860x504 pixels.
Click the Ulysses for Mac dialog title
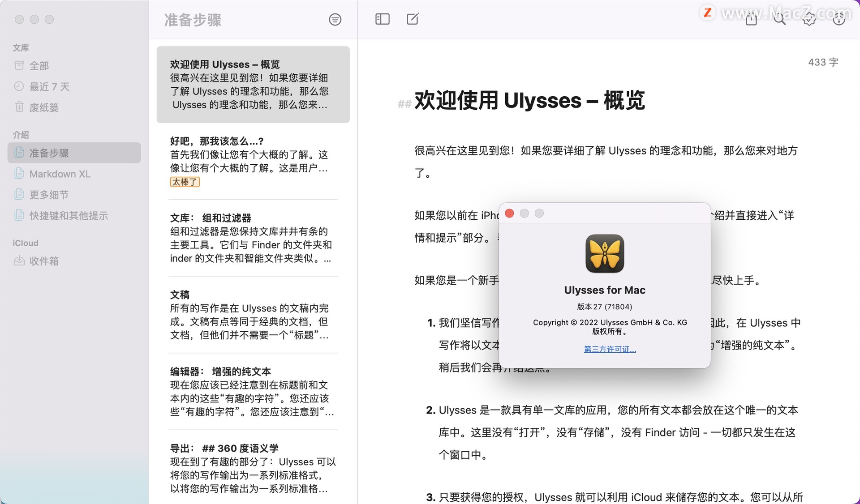tap(605, 290)
